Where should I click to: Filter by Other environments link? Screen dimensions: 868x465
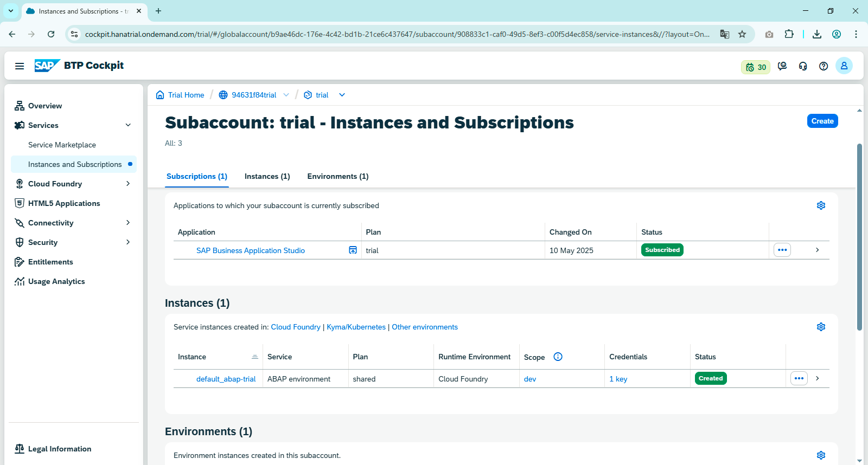(x=425, y=327)
